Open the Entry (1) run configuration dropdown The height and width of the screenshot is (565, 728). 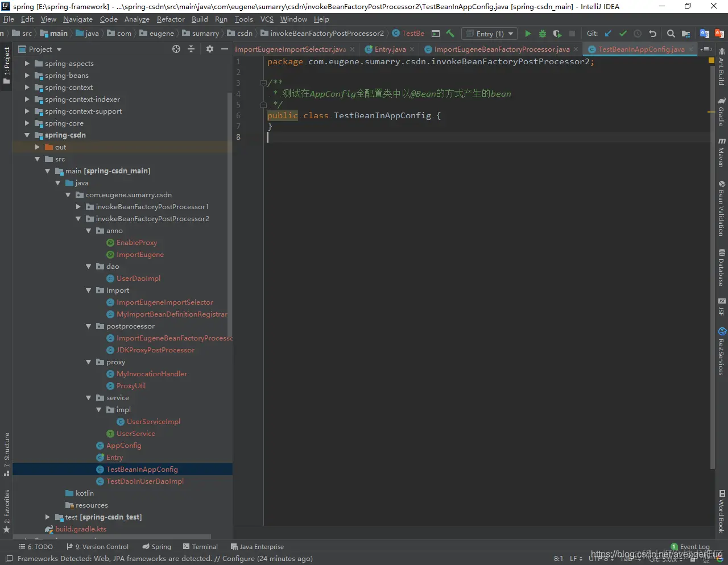[x=489, y=34]
